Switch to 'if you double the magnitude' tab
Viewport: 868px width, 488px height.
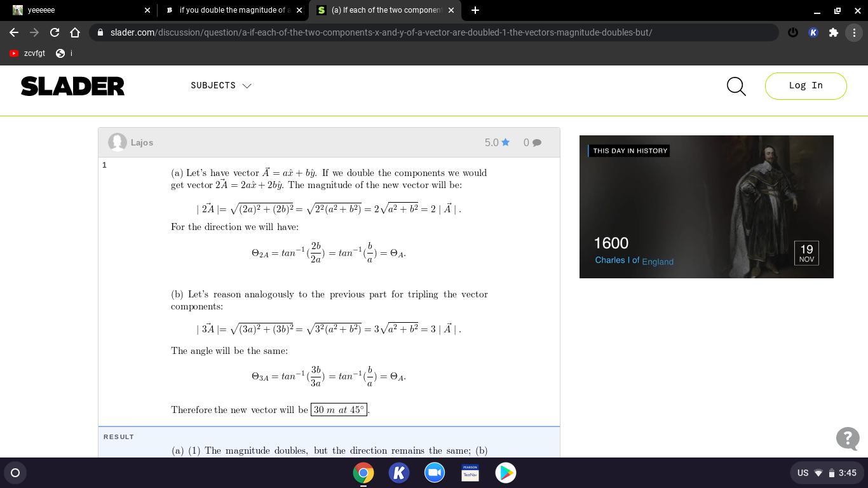[233, 10]
